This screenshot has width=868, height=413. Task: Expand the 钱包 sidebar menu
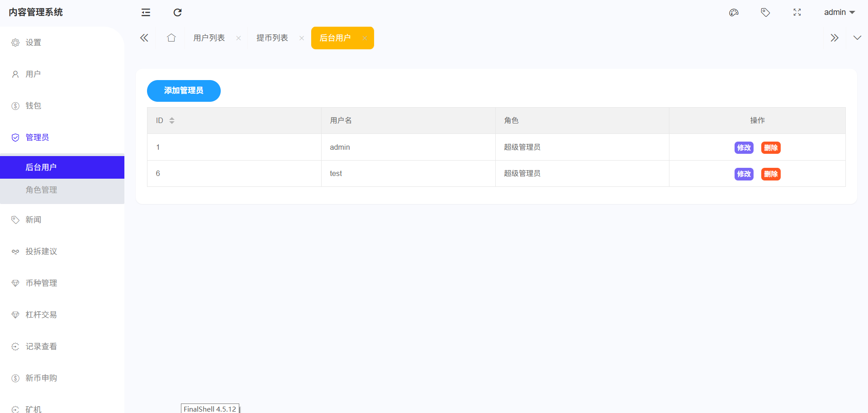click(x=33, y=106)
